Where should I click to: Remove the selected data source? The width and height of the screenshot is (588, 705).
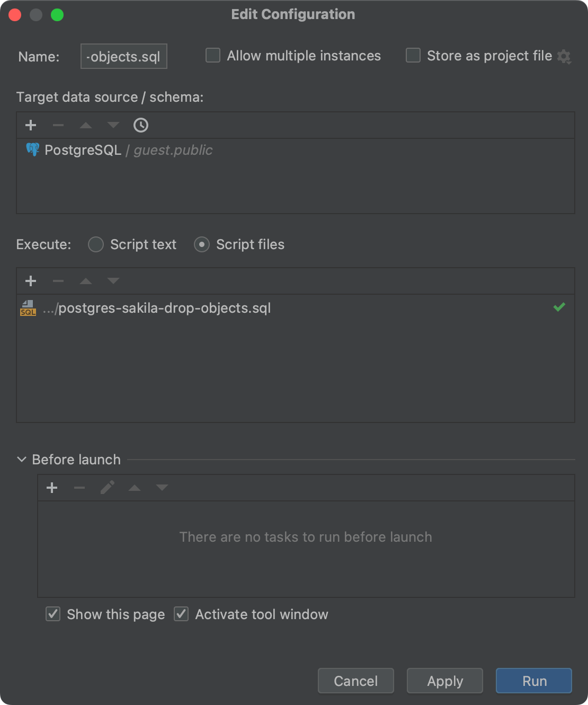58,125
